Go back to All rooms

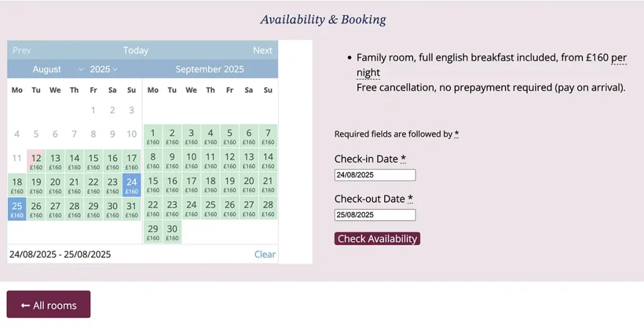pyautogui.click(x=48, y=304)
